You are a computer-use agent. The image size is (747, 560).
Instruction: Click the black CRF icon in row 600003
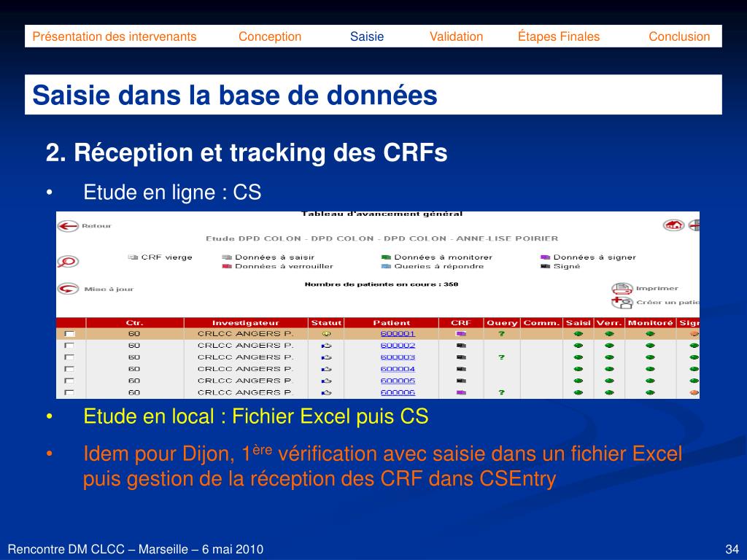pos(461,357)
